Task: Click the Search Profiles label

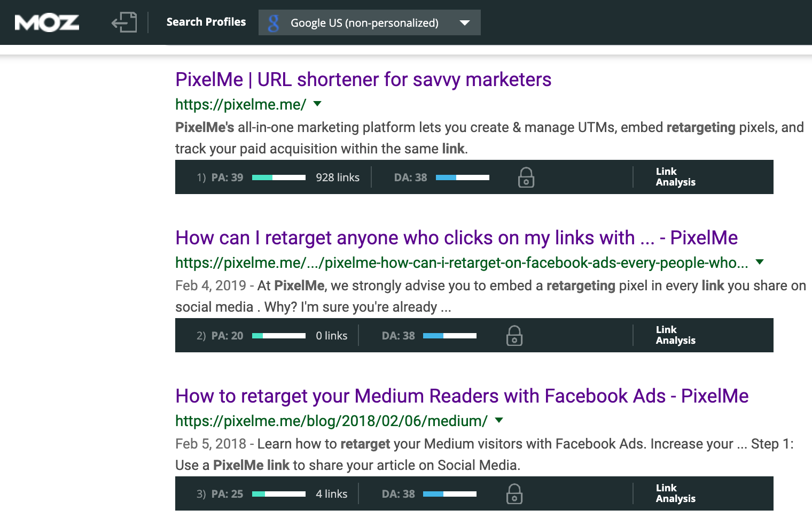Action: [206, 22]
